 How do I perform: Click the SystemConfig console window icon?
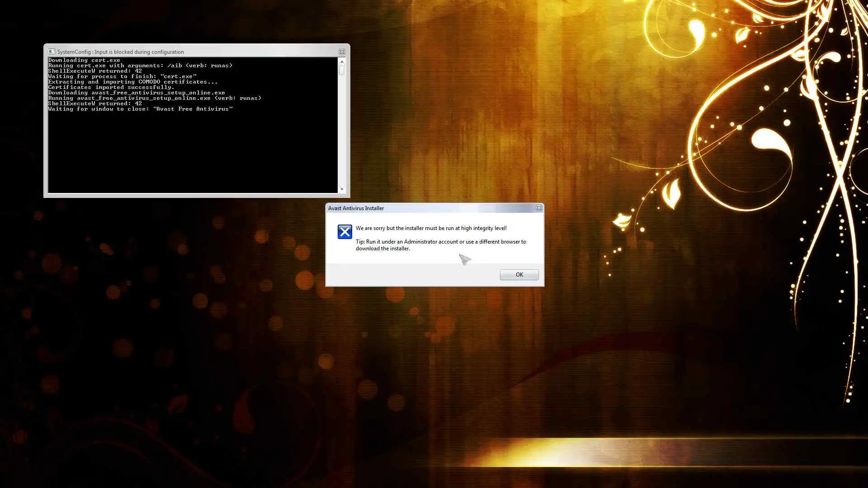pyautogui.click(x=52, y=52)
